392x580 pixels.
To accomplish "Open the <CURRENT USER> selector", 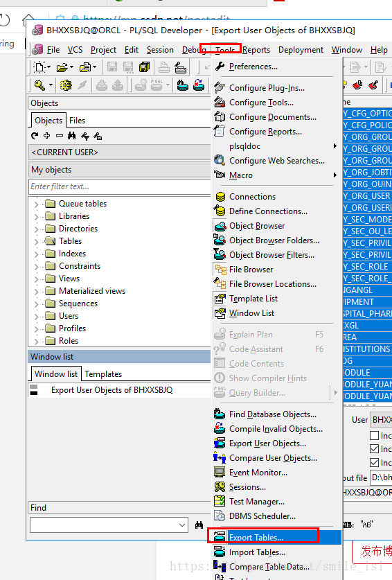I will tap(119, 152).
